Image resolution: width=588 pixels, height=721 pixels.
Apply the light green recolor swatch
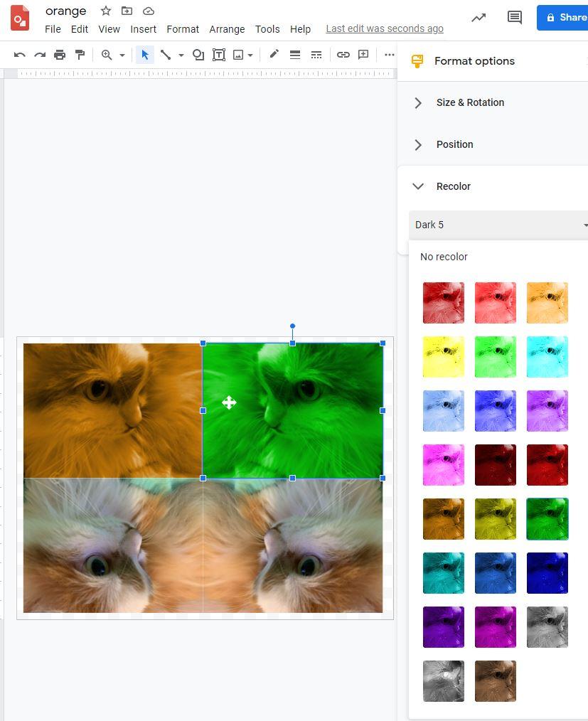coord(495,357)
